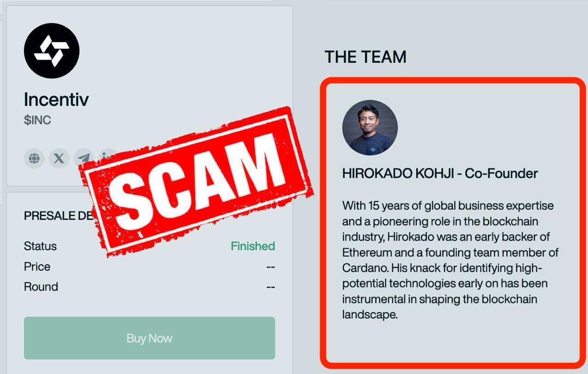Image resolution: width=588 pixels, height=374 pixels.
Task: Open the X (Twitter) social icon
Action: point(59,158)
